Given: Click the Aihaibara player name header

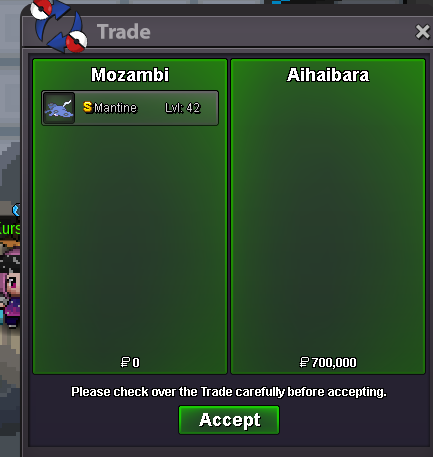Looking at the screenshot, I should pos(328,75).
